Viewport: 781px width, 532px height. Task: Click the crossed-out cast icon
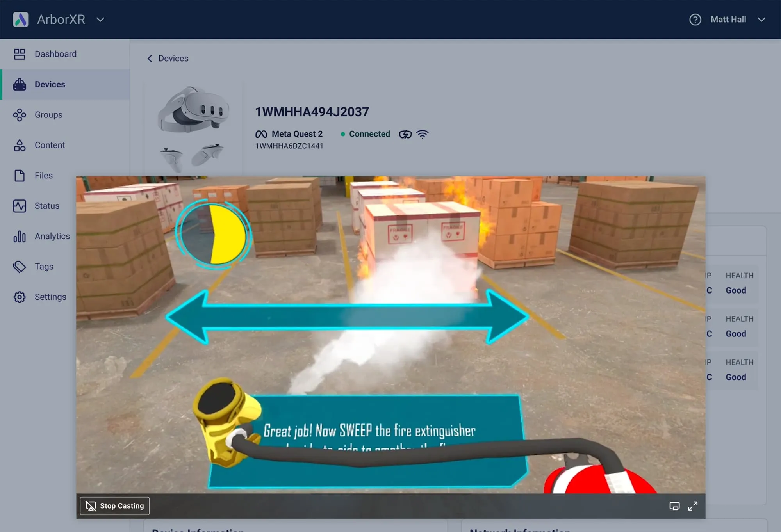tap(91, 506)
